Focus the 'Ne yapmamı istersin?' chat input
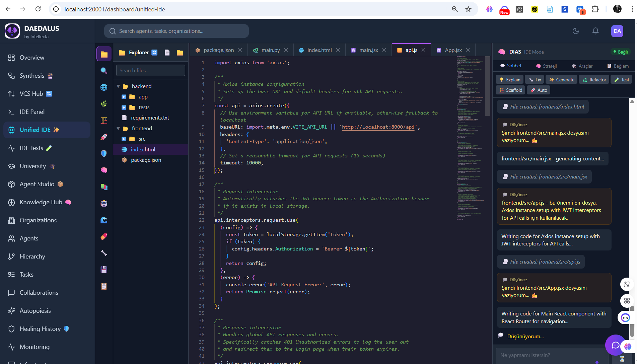 point(552,355)
